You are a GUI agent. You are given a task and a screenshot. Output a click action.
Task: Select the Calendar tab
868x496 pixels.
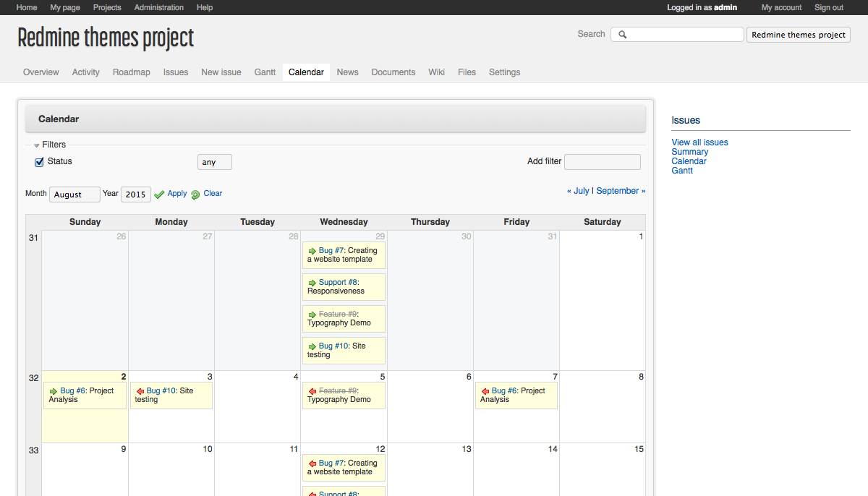pos(306,72)
